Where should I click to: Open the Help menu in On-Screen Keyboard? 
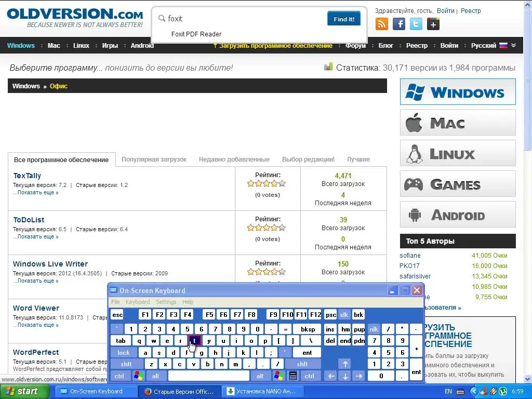pos(188,302)
